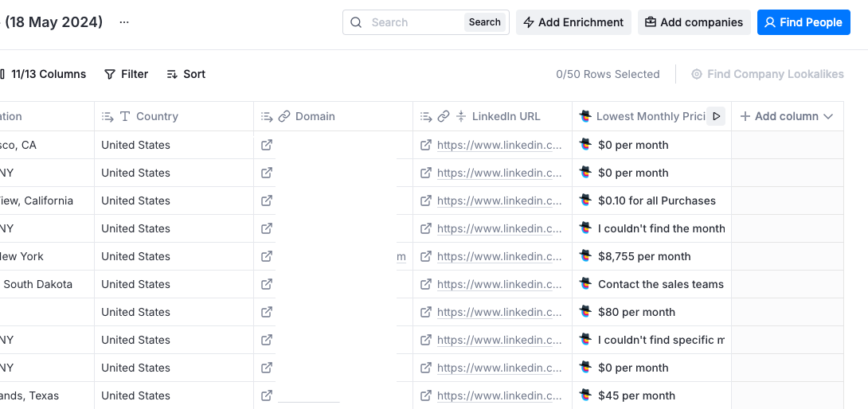Click the Add Enrichment button

click(573, 22)
